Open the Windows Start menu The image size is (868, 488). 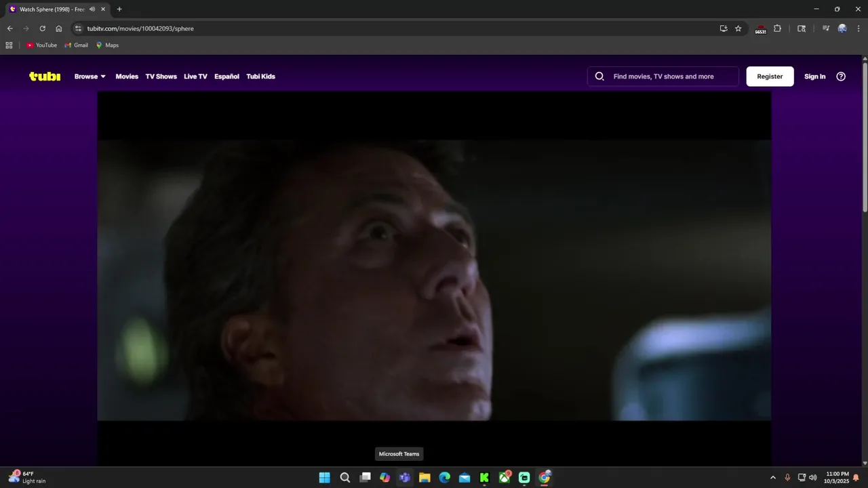pyautogui.click(x=325, y=478)
